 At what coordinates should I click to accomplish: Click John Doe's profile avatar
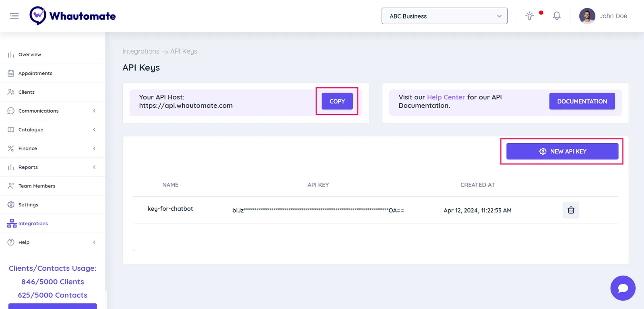(x=587, y=16)
